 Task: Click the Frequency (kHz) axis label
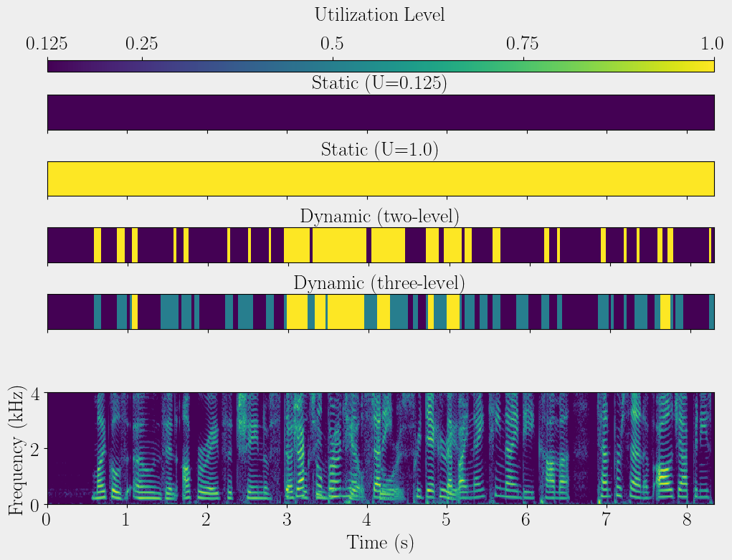(14, 449)
